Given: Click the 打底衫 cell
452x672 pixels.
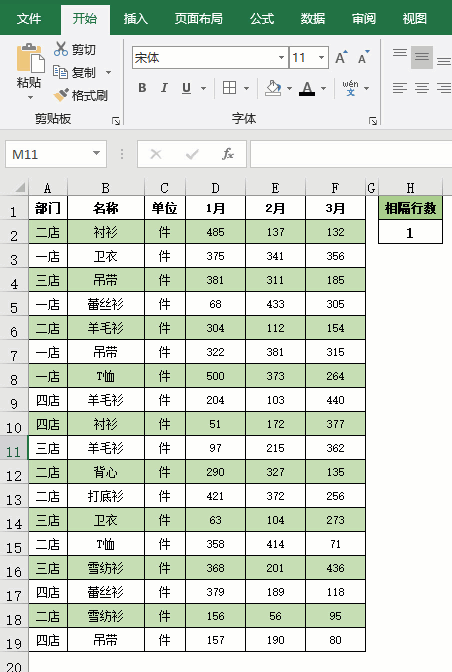Looking at the screenshot, I should pos(106,496).
